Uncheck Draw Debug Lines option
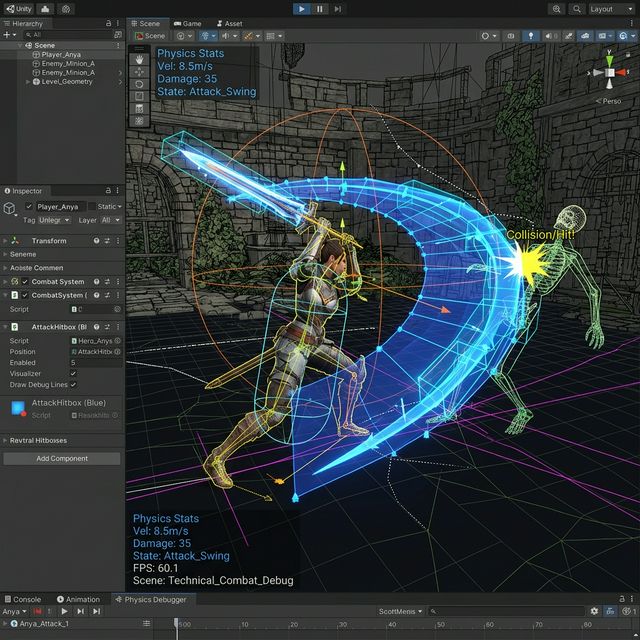 pyautogui.click(x=73, y=384)
